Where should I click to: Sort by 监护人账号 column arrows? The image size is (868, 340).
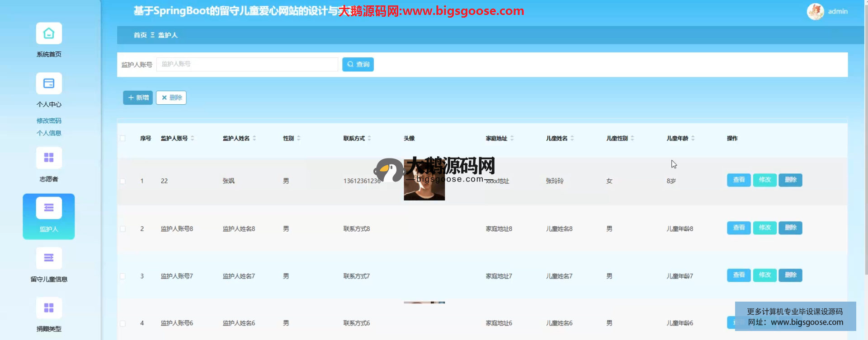(x=193, y=138)
